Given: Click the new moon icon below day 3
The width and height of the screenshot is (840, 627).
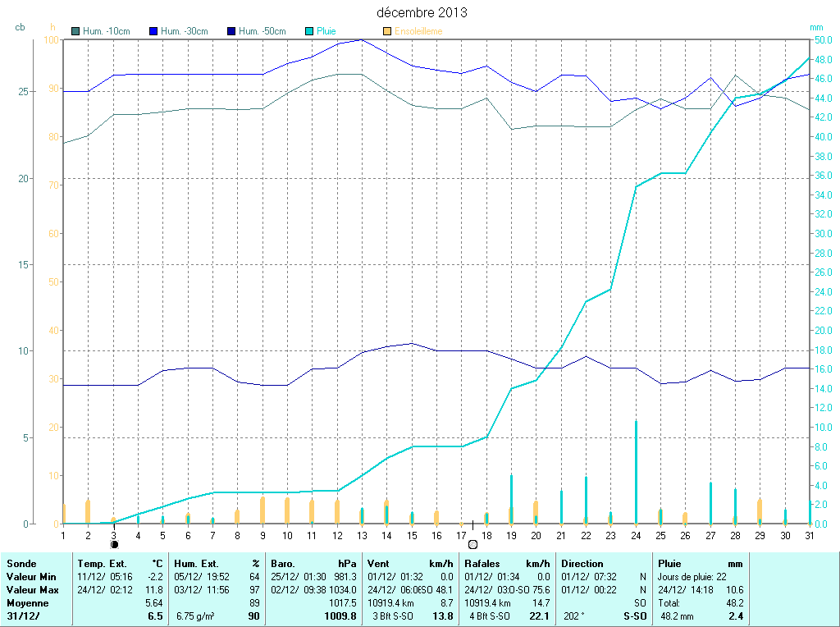Looking at the screenshot, I should (x=114, y=544).
